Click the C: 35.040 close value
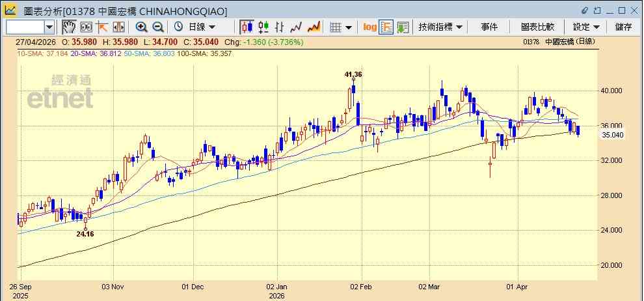The image size is (644, 301). (202, 42)
